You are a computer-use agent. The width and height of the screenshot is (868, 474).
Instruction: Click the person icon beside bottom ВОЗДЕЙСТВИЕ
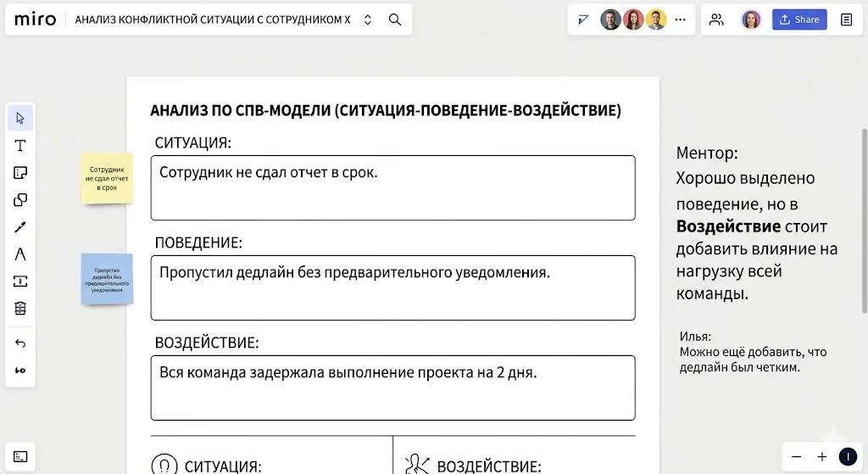click(417, 466)
